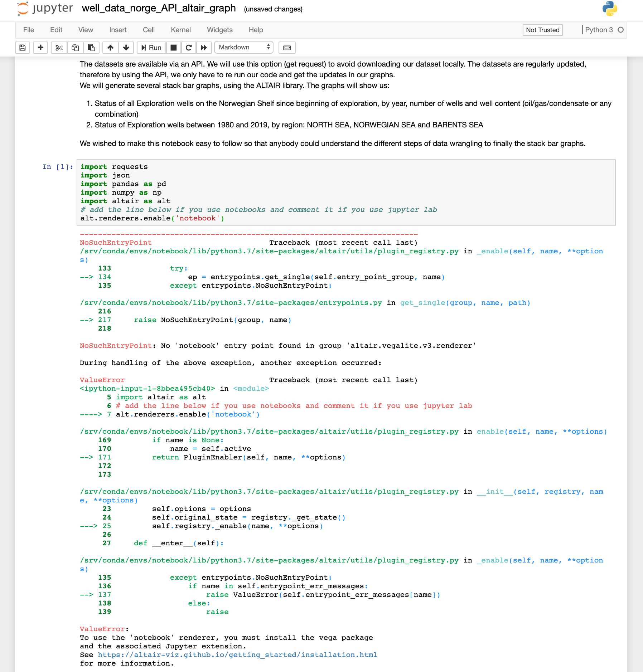643x672 pixels.
Task: Open the Insert menu
Action: point(118,30)
